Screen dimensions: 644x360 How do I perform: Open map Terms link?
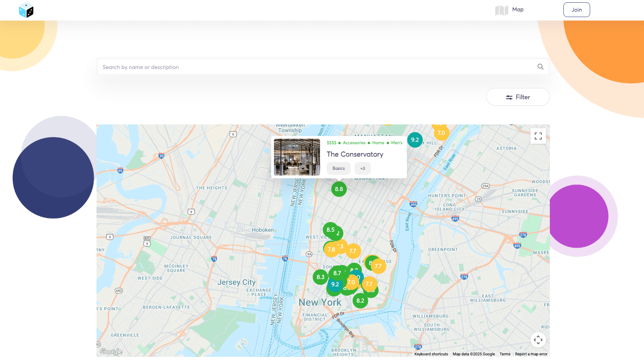pos(505,354)
